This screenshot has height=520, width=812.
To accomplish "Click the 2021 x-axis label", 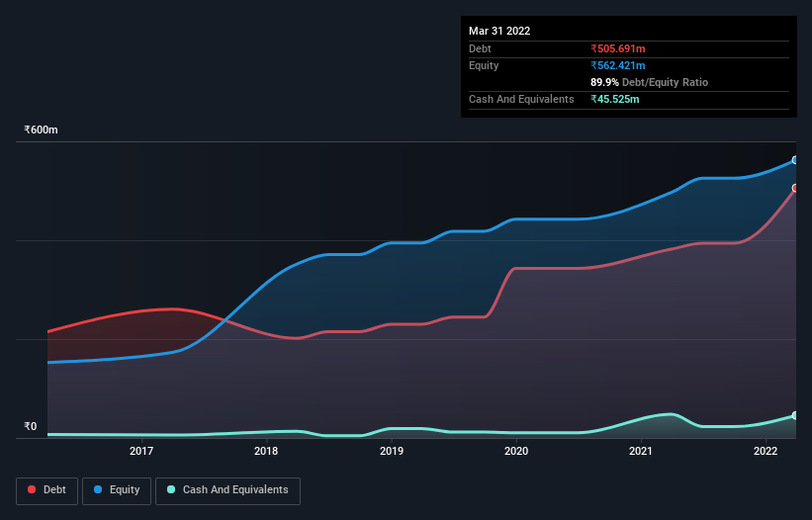I will [641, 451].
